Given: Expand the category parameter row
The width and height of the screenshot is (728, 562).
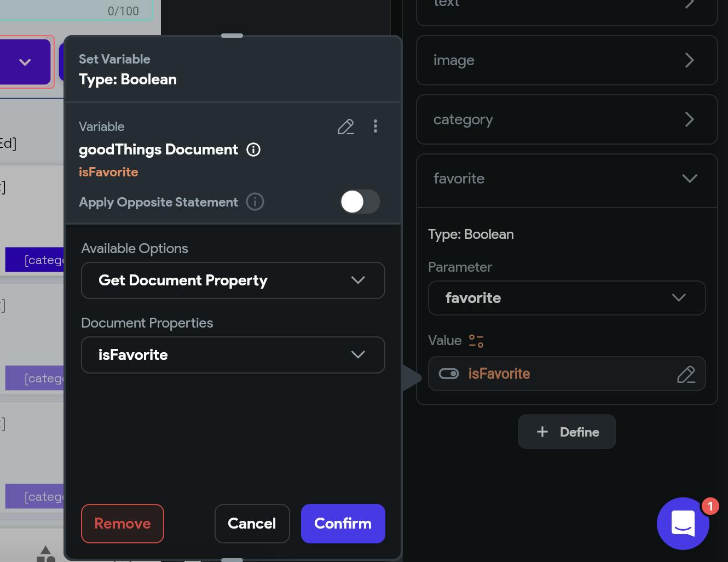Looking at the screenshot, I should (567, 119).
